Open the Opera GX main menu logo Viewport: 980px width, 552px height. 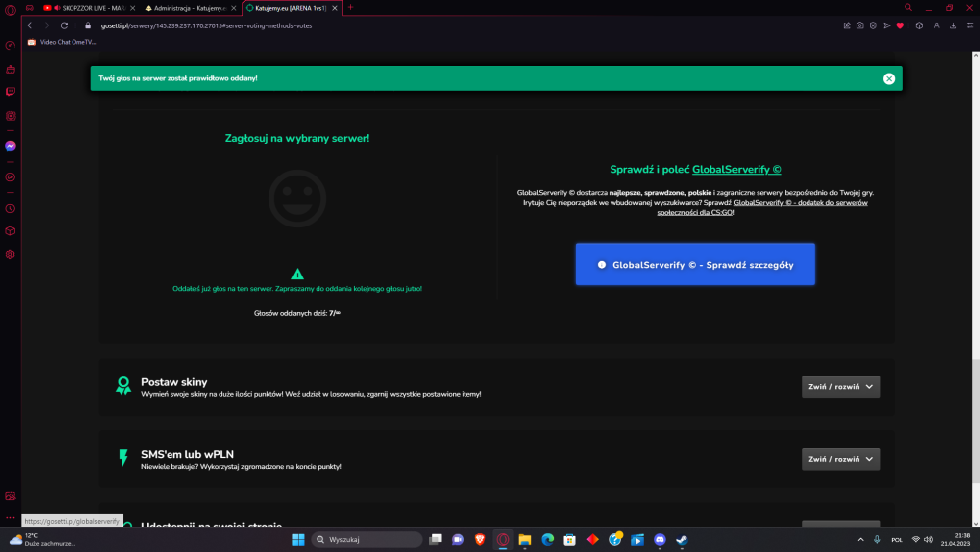click(x=10, y=9)
